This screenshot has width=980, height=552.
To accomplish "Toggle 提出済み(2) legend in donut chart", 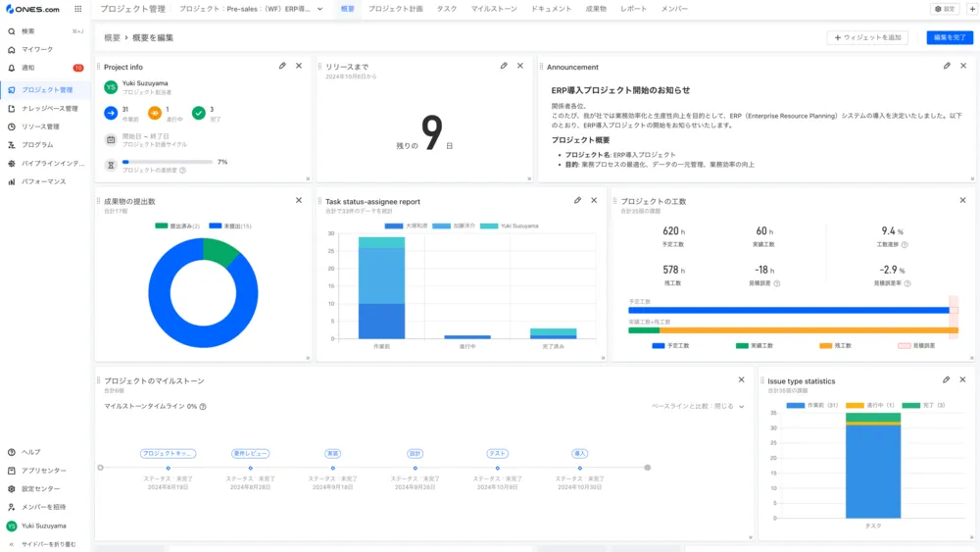I will tap(177, 226).
